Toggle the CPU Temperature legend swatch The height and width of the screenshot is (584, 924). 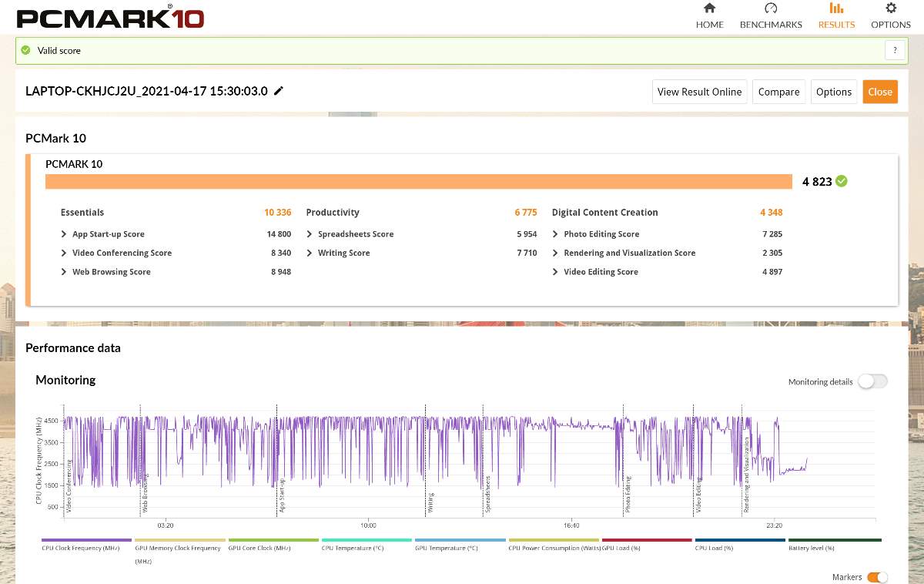tap(367, 541)
